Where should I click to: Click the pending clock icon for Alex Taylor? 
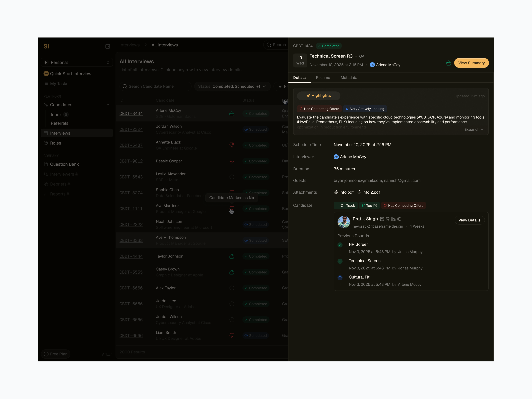(x=232, y=288)
